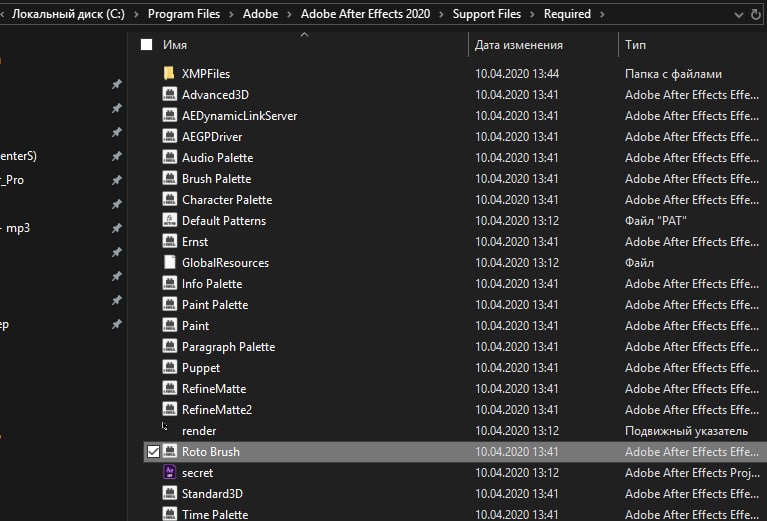Screen dimensions: 767x521
Task: Select the Time Palette file name
Action: click(x=215, y=515)
